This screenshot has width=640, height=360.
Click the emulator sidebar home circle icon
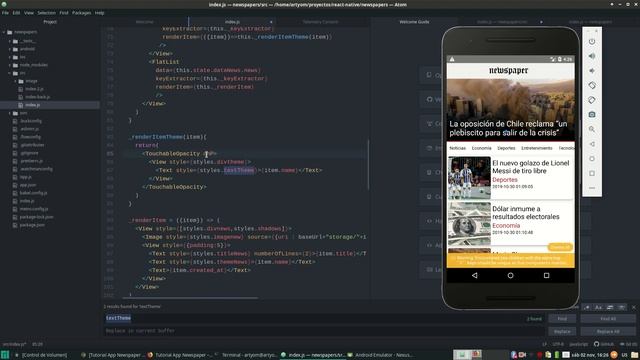[x=592, y=159]
